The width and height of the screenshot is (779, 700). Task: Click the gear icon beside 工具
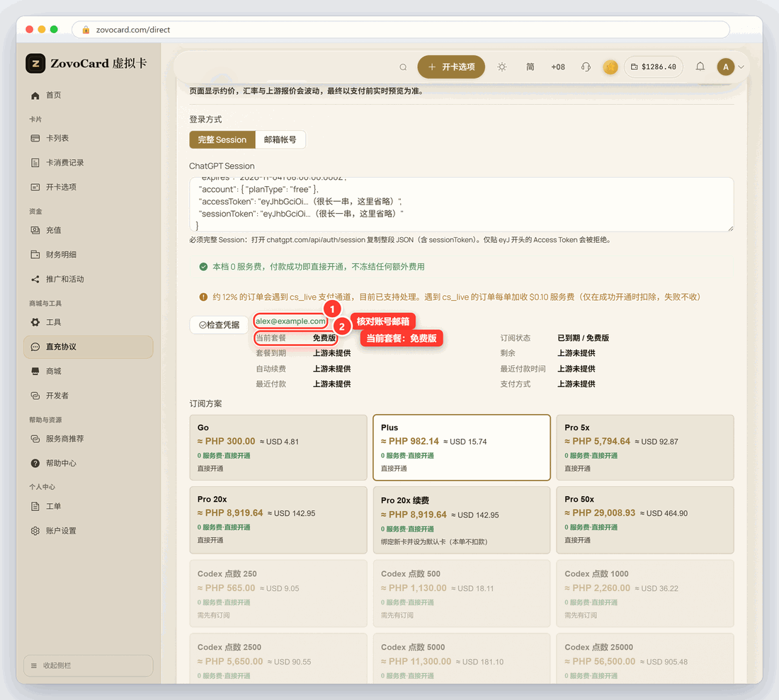pyautogui.click(x=35, y=322)
